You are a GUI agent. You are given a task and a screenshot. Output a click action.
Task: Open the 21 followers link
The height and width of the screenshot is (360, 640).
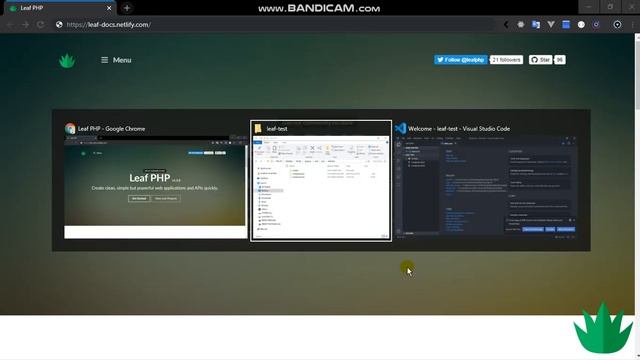[506, 60]
